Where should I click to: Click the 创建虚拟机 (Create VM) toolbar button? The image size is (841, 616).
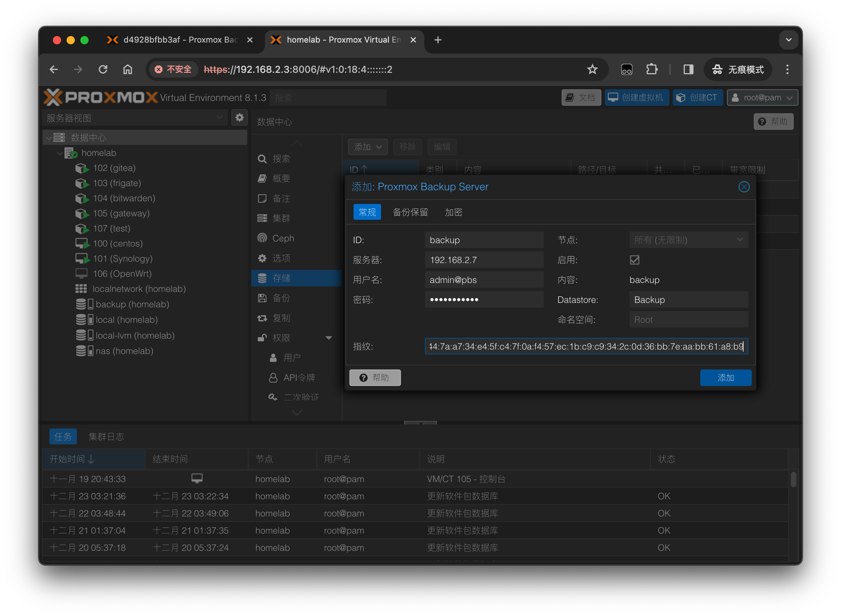(637, 97)
